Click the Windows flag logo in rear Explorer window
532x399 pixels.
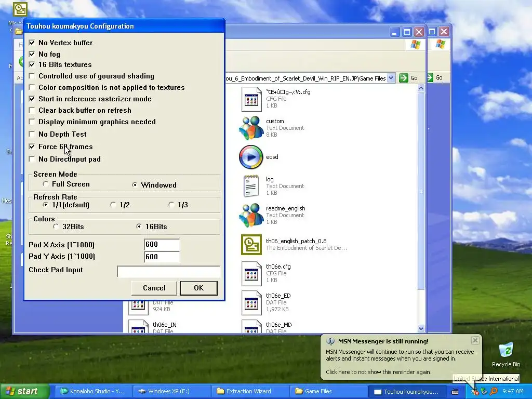(x=441, y=44)
